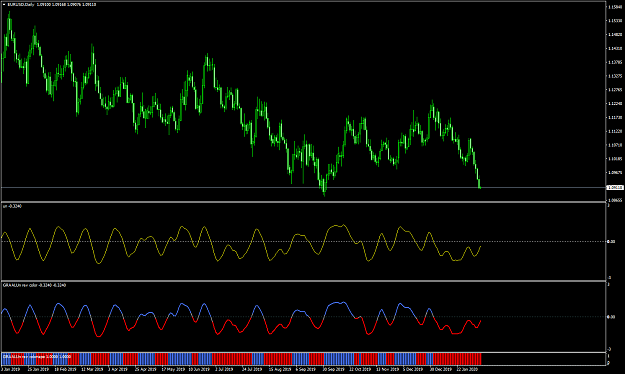Click the '3 Jan 2019' date label
625x374 pixels.
10,369
